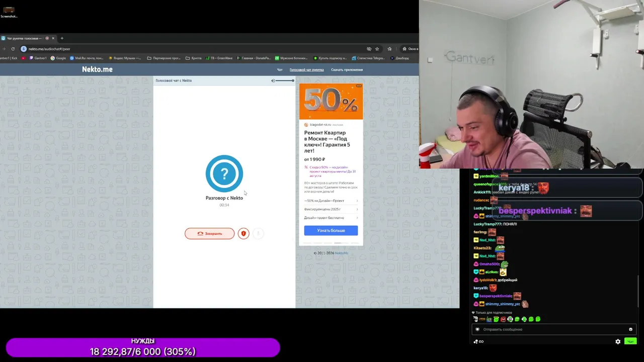Open the Nekto.me logo homepage
This screenshot has width=644, height=362.
click(x=97, y=69)
